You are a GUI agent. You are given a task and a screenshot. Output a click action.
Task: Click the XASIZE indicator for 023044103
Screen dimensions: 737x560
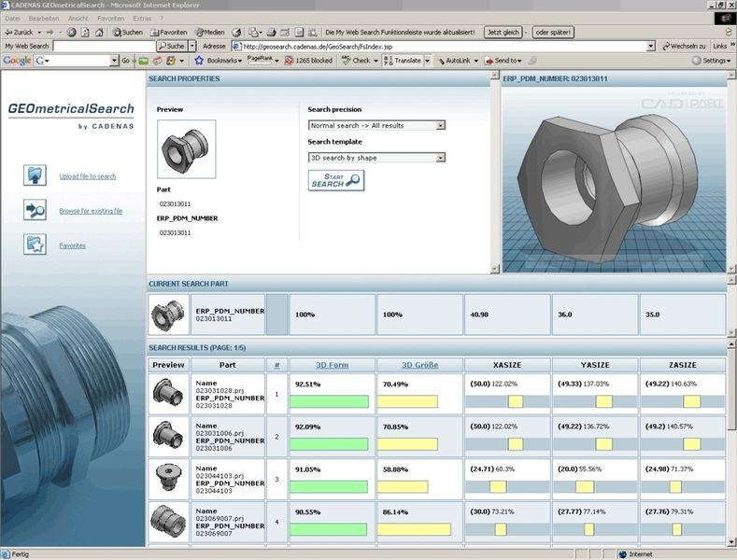click(498, 486)
